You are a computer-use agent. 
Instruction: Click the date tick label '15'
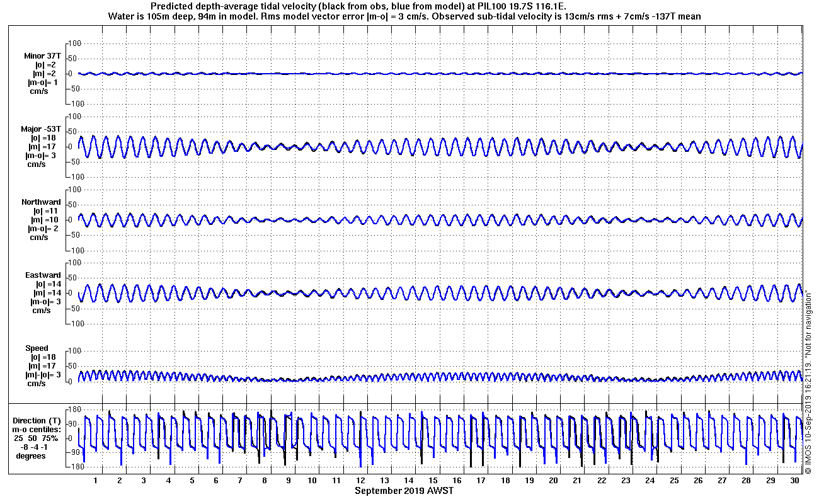433,481
